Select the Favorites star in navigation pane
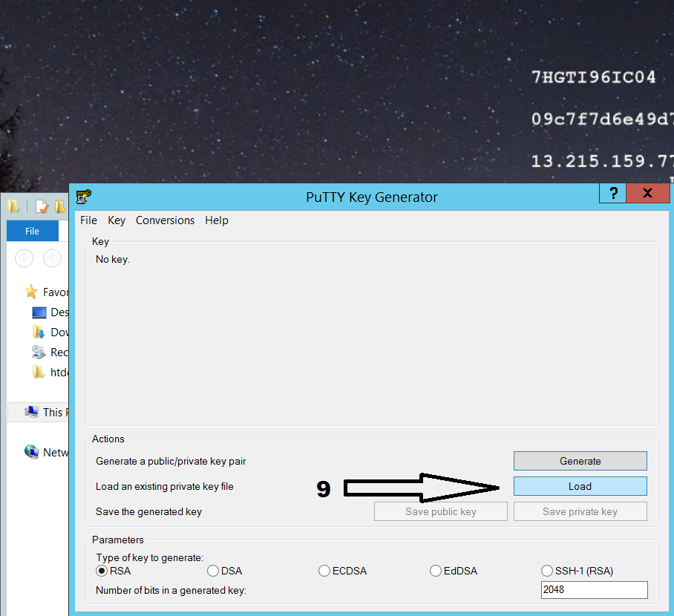This screenshot has height=616, width=674. click(x=31, y=292)
